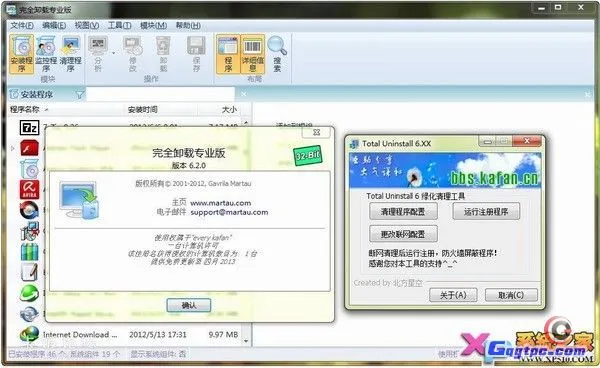Open the 视图(V) menu
Screen dimensions: 600x368
[x=87, y=25]
